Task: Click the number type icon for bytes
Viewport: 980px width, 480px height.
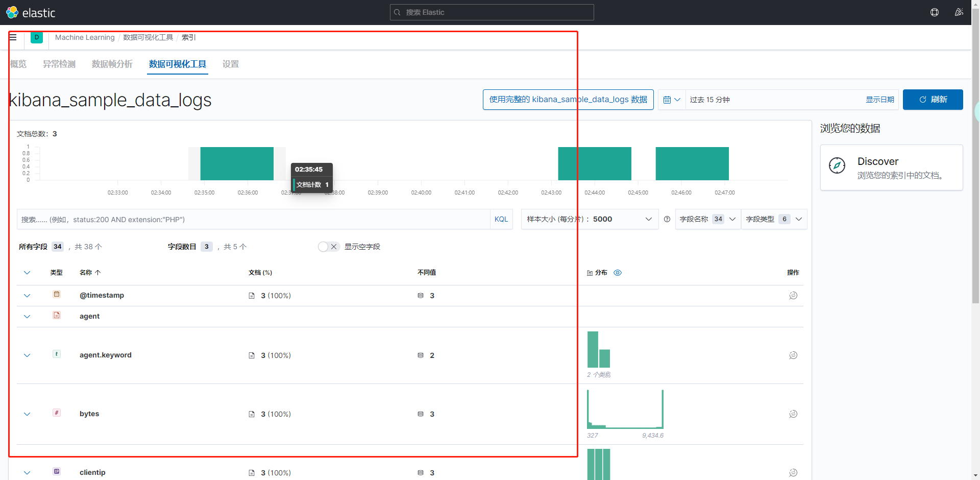Action: click(x=57, y=413)
